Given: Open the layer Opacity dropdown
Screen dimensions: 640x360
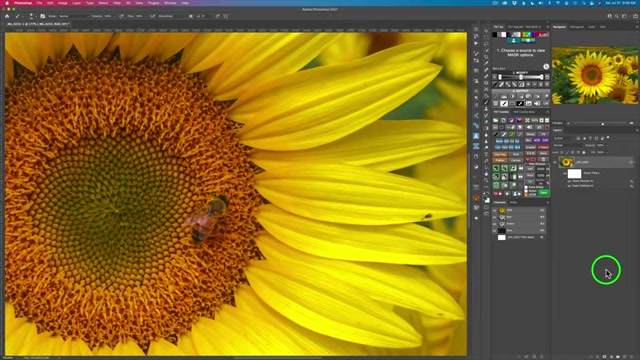Looking at the screenshot, I should tap(602, 145).
